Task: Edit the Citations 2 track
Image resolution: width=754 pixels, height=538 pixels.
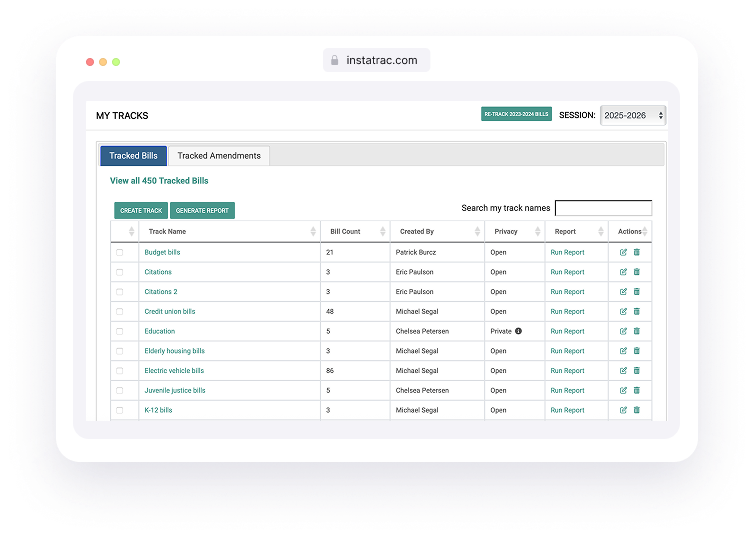Action: pos(623,292)
